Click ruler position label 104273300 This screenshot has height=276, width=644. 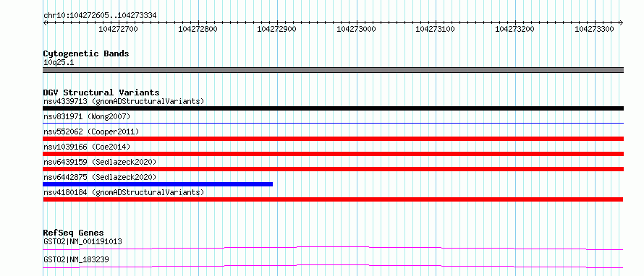[x=594, y=29]
